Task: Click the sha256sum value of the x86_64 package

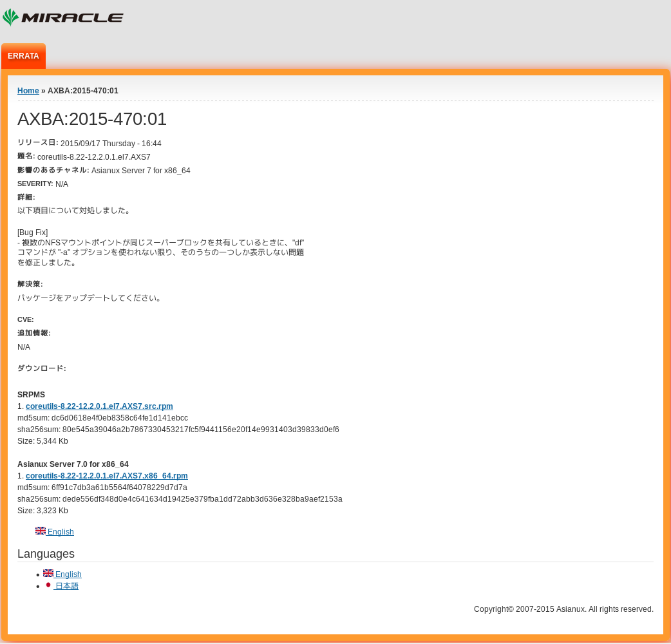Action: click(202, 499)
